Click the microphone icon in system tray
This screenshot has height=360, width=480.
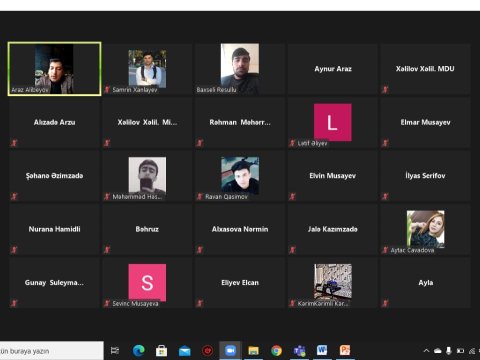pyautogui.click(x=449, y=350)
